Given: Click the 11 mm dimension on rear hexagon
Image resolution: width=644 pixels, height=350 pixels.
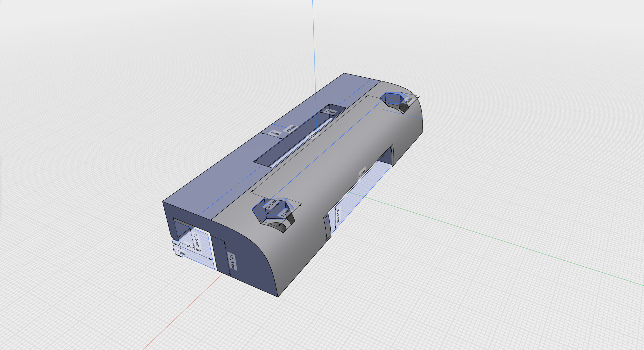Looking at the screenshot, I should coord(409,101).
